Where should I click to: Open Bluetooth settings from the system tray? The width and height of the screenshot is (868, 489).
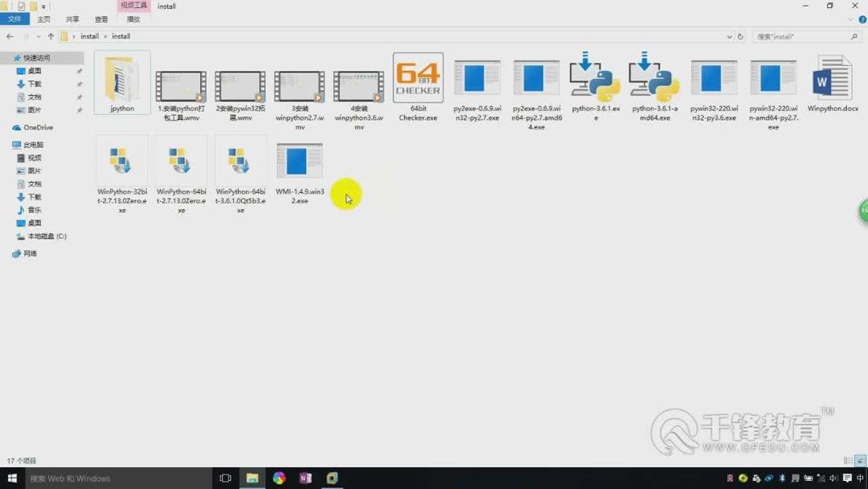tap(782, 478)
